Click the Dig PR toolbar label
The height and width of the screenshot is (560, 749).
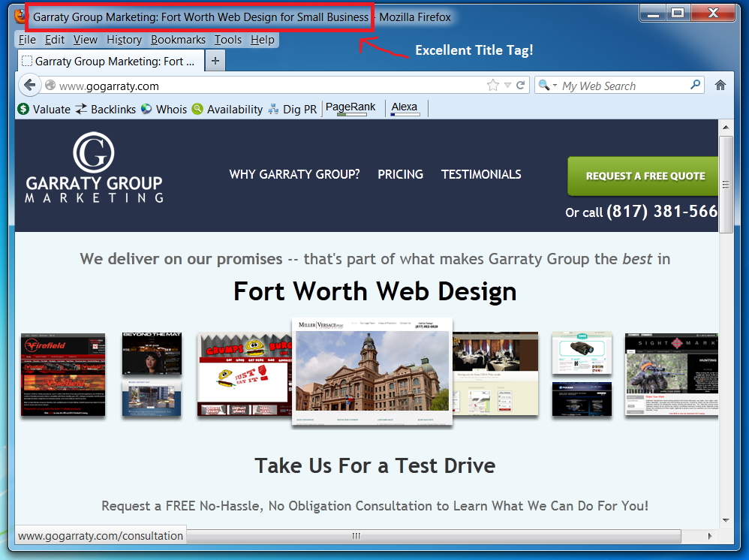(299, 110)
